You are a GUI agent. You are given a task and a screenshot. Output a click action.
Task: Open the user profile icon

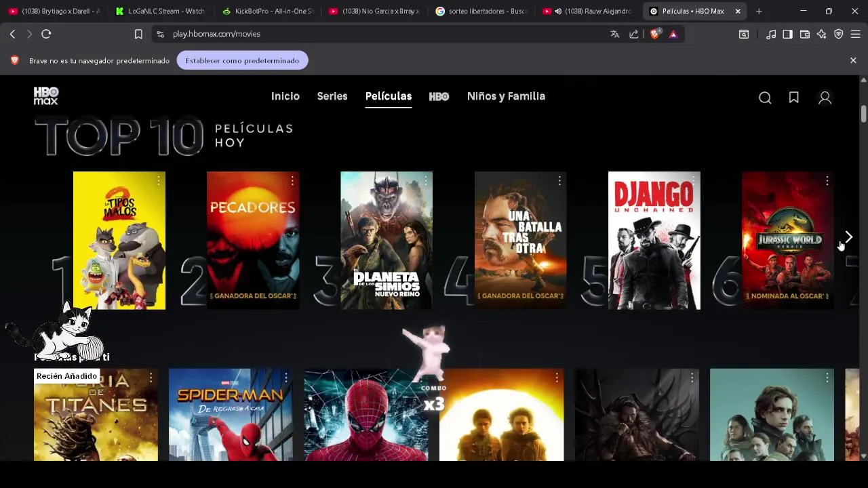[825, 98]
